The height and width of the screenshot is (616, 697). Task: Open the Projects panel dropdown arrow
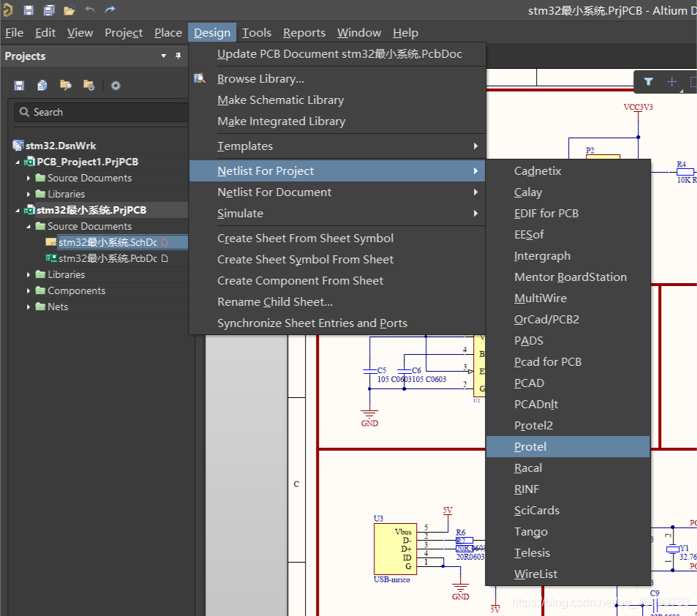pyautogui.click(x=164, y=56)
